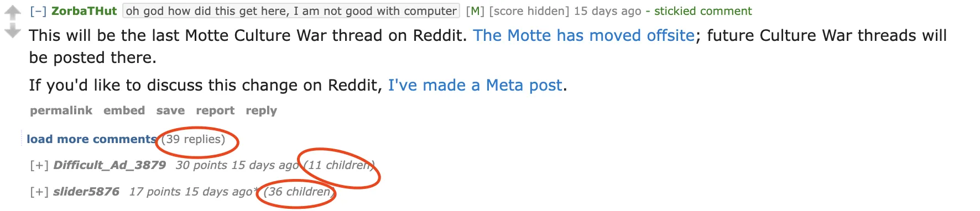This screenshot has width=980, height=211.
Task: Load more comments link
Action: [91, 139]
